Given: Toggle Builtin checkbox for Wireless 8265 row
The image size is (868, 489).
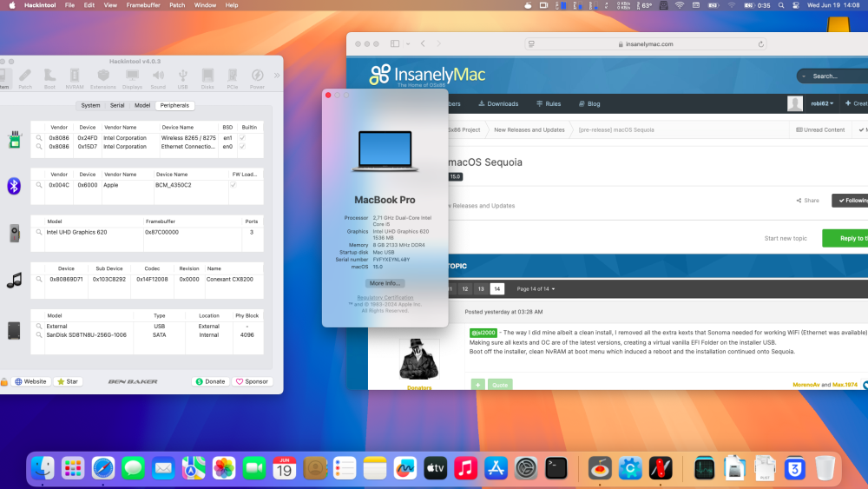Looking at the screenshot, I should [x=242, y=138].
